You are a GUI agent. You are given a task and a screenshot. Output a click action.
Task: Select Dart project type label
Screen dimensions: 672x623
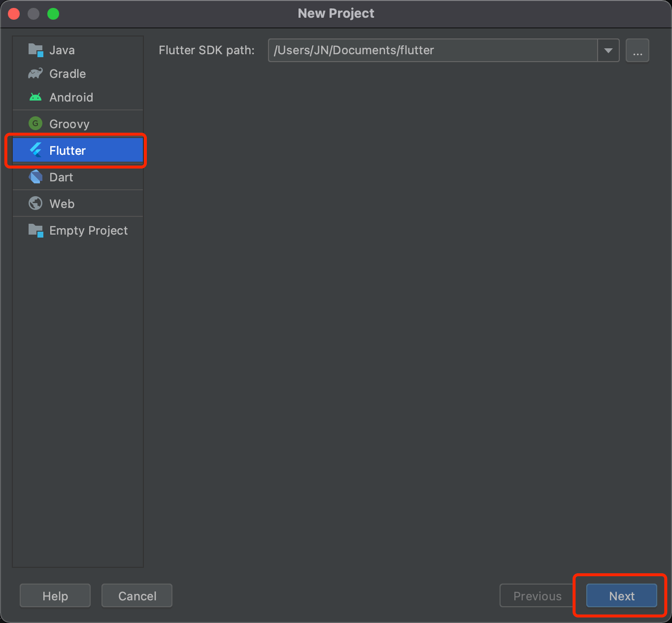[61, 177]
